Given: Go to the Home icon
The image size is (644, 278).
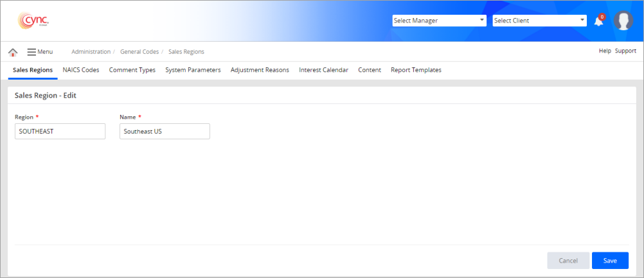Looking at the screenshot, I should (x=13, y=52).
